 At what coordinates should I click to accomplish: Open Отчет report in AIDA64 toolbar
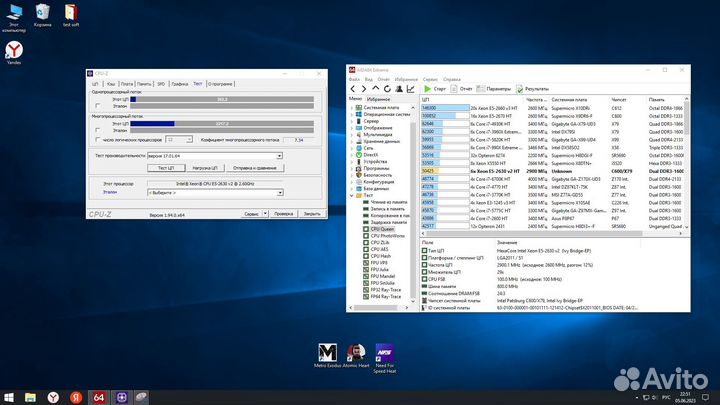(x=461, y=89)
